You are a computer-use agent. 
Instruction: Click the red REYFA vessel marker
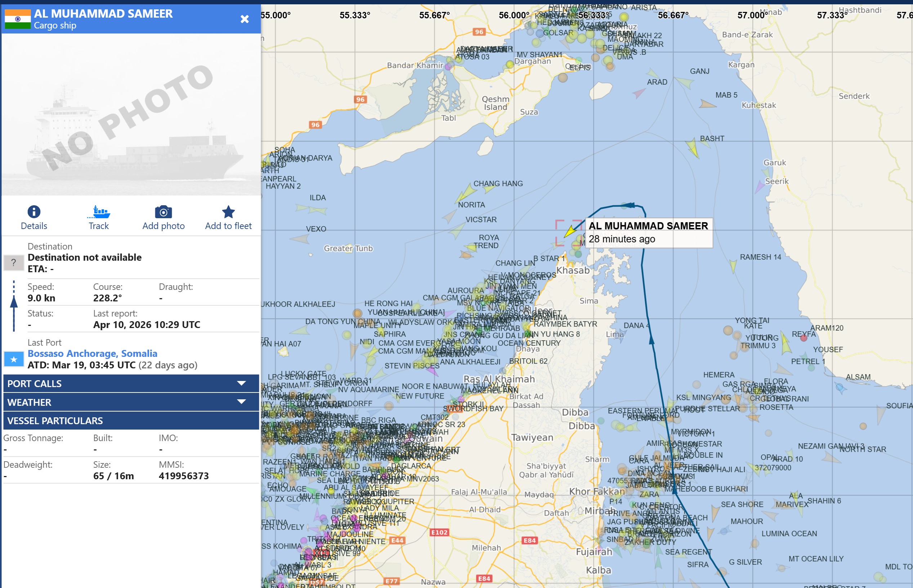pos(804,338)
